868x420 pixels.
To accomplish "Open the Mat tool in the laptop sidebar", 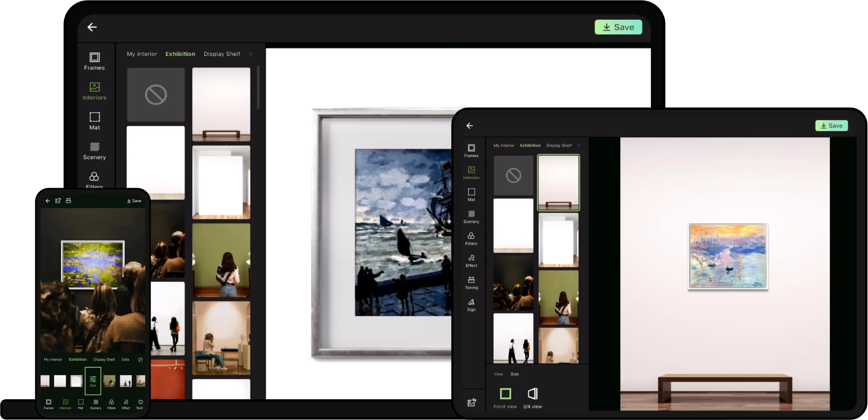I will click(94, 121).
